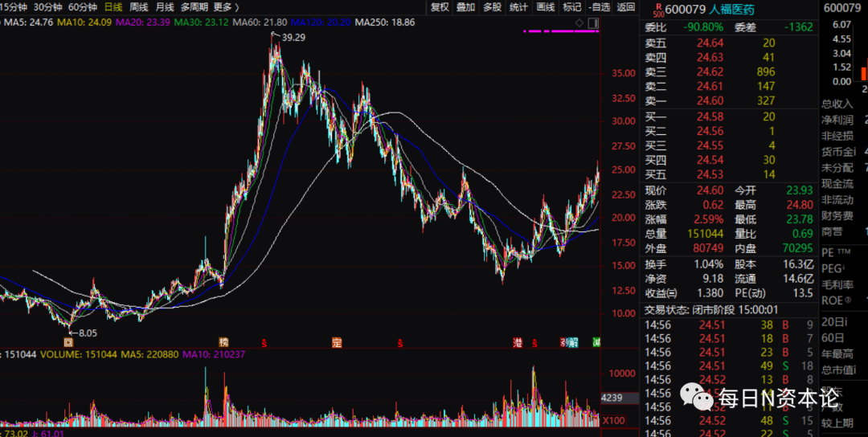Switch to 30分钟 period
868x437 pixels.
pyautogui.click(x=48, y=7)
